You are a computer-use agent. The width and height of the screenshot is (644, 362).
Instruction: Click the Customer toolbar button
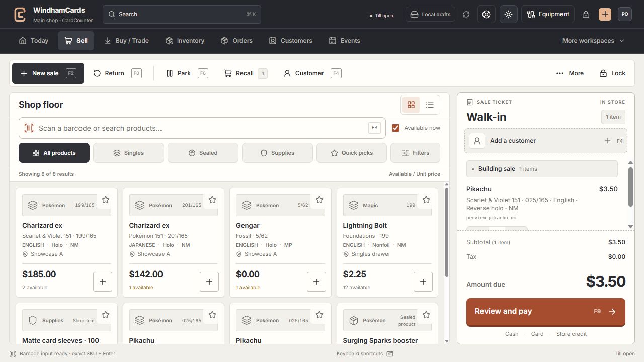[312, 73]
